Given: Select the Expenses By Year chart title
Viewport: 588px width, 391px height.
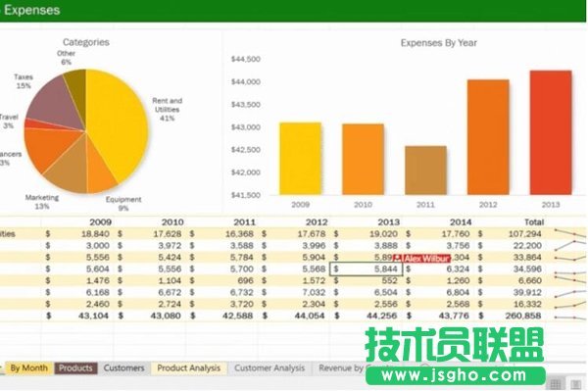Looking at the screenshot, I should [439, 43].
